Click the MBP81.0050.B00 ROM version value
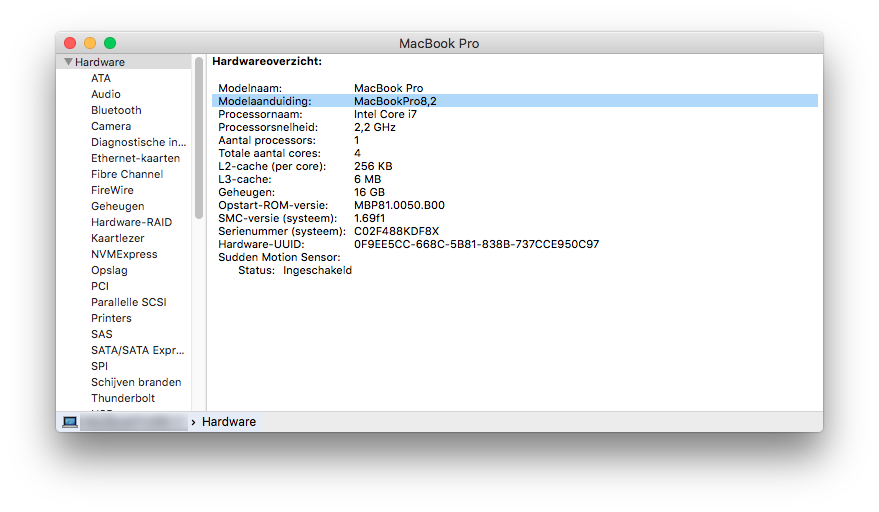This screenshot has height=512, width=879. point(399,205)
